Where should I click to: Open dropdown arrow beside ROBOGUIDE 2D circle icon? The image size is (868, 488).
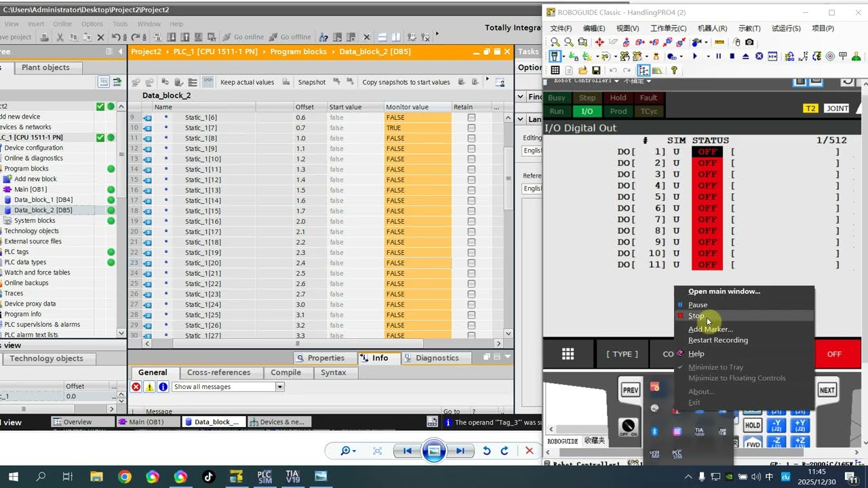(681, 56)
